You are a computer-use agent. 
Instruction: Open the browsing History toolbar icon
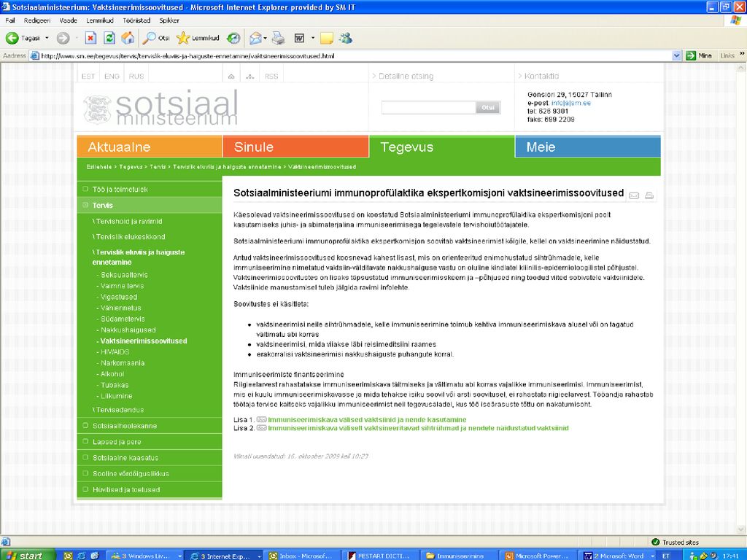233,38
